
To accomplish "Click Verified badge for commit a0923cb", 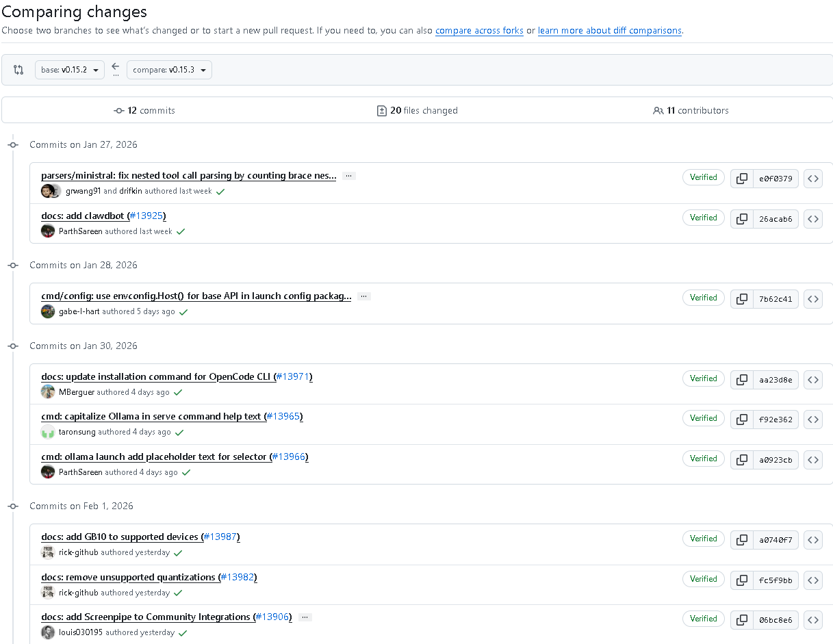I will point(703,459).
